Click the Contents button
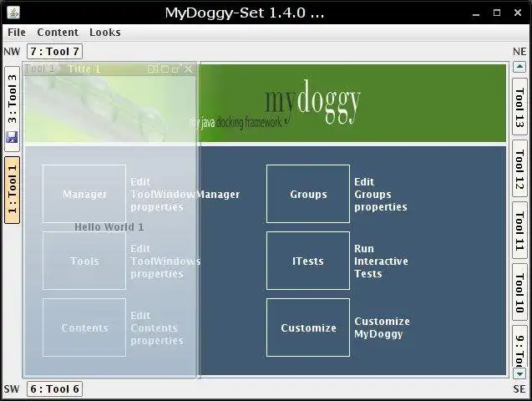The width and height of the screenshot is (532, 401). pyautogui.click(x=84, y=327)
